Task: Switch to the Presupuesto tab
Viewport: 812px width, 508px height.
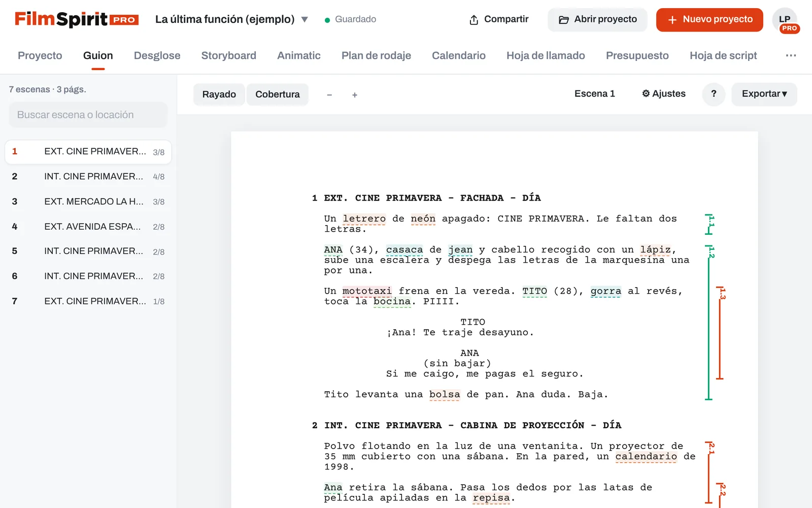Action: (637, 55)
